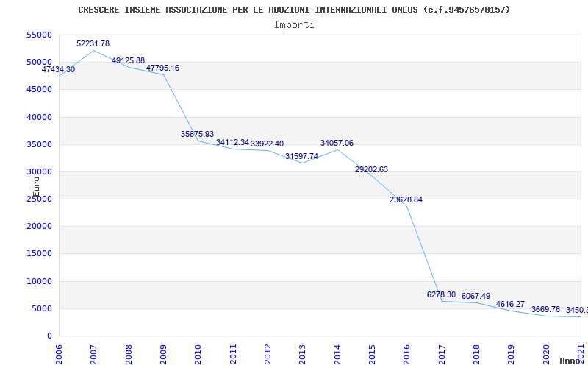Click x-axis year 2009
This screenshot has width=588, height=368.
point(163,355)
